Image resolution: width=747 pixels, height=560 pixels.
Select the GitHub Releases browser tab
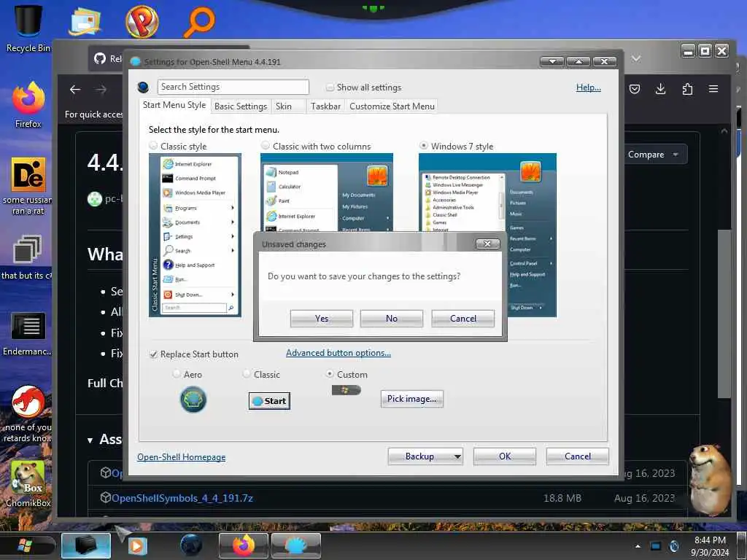108,58
